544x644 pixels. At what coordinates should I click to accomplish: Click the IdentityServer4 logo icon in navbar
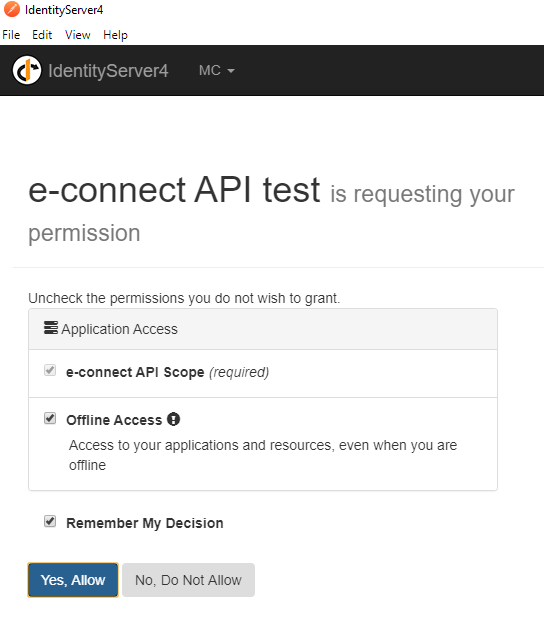pyautogui.click(x=27, y=70)
